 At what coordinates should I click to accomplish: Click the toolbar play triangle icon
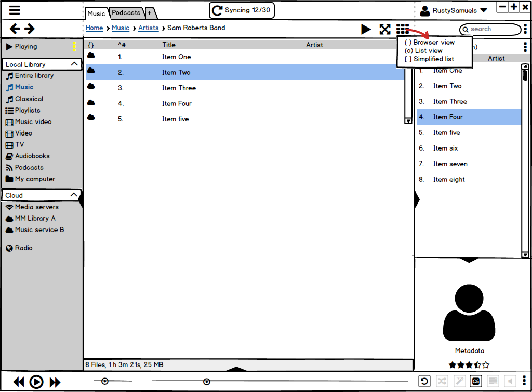[366, 30]
